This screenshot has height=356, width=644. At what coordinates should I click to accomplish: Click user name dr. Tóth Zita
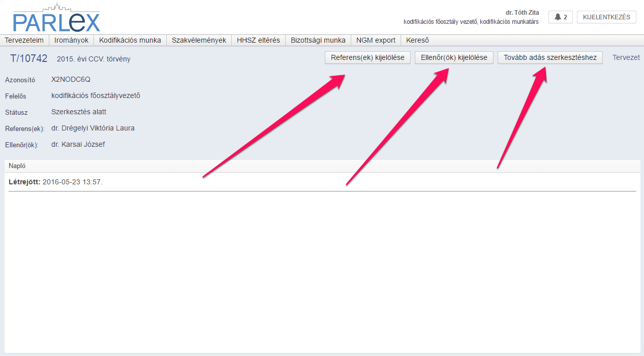pyautogui.click(x=522, y=13)
